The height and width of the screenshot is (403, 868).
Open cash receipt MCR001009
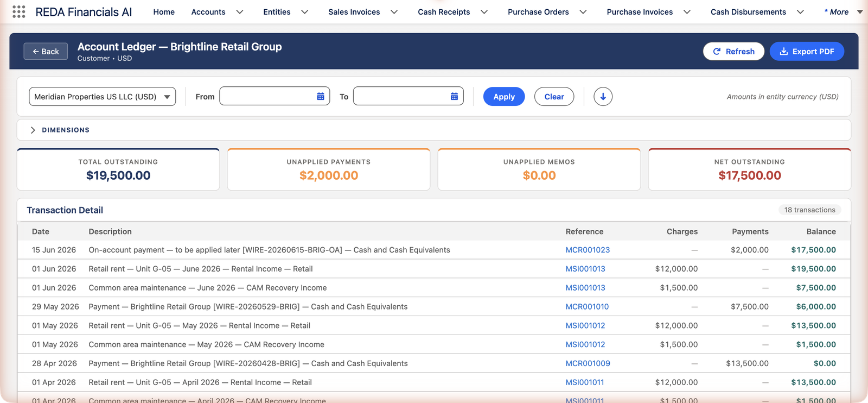pos(588,363)
